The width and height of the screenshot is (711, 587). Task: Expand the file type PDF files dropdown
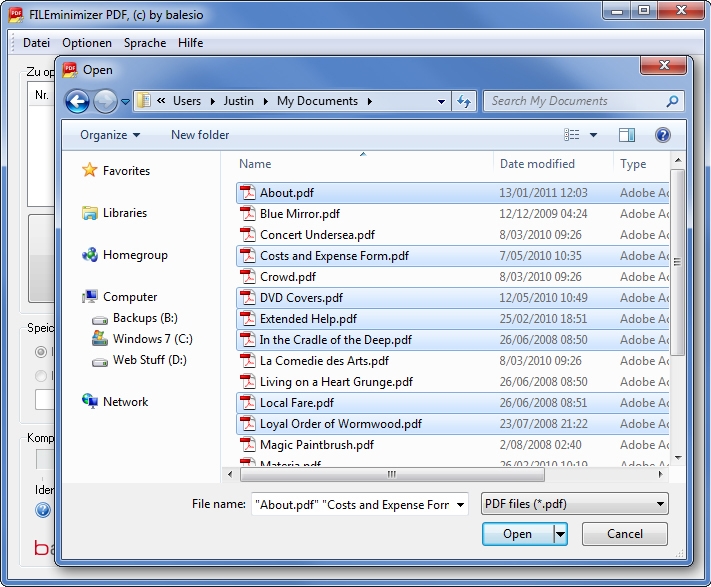(x=574, y=505)
